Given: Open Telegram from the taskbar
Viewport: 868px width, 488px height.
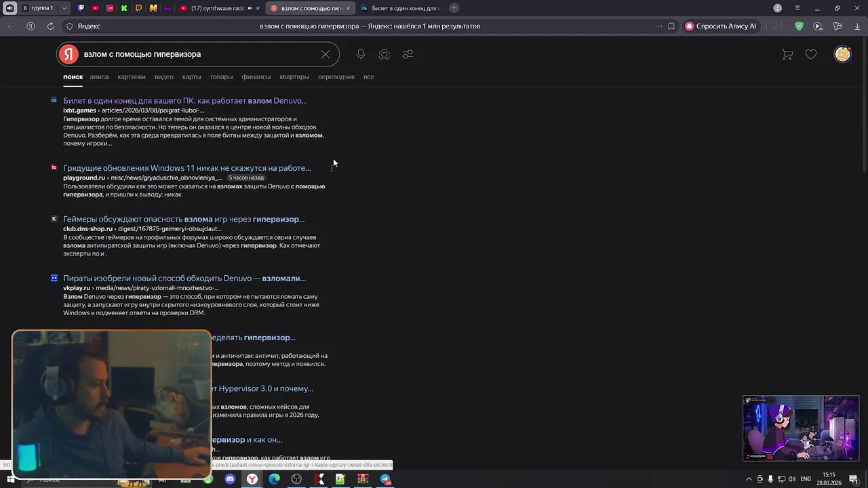Looking at the screenshot, I should [x=385, y=479].
